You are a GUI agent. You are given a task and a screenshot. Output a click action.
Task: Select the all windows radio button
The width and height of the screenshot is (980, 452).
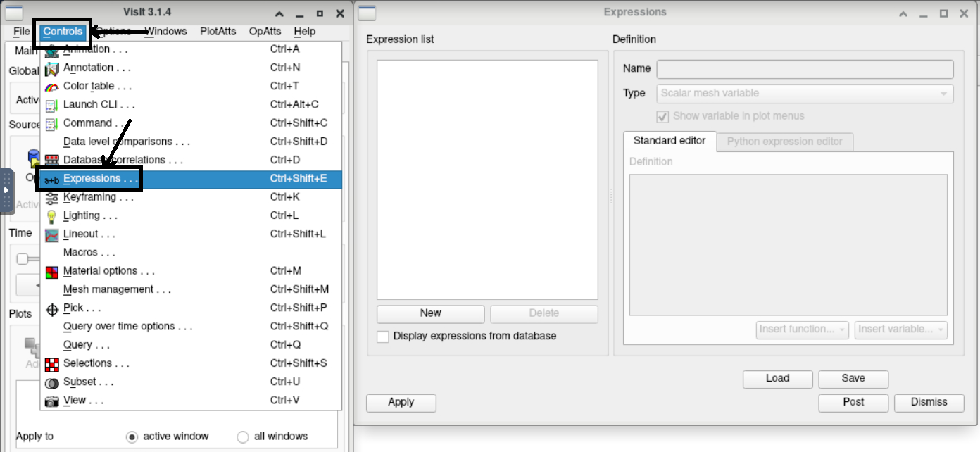coord(243,437)
